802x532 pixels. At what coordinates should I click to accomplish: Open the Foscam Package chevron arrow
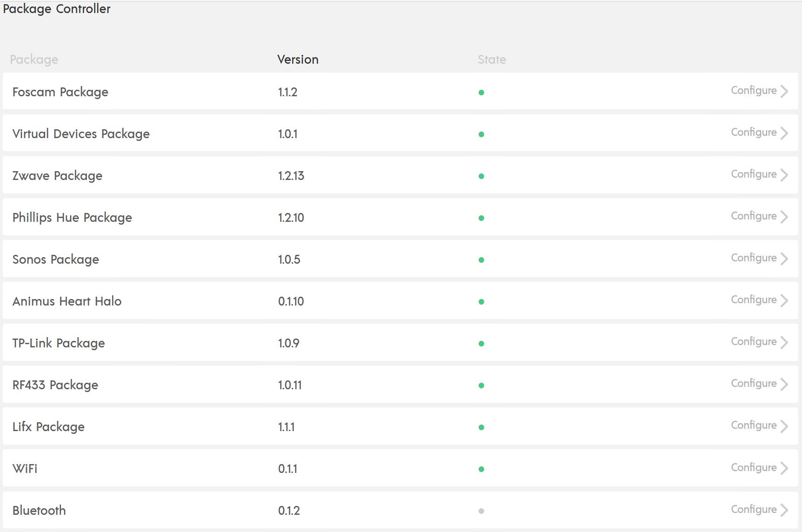click(784, 91)
